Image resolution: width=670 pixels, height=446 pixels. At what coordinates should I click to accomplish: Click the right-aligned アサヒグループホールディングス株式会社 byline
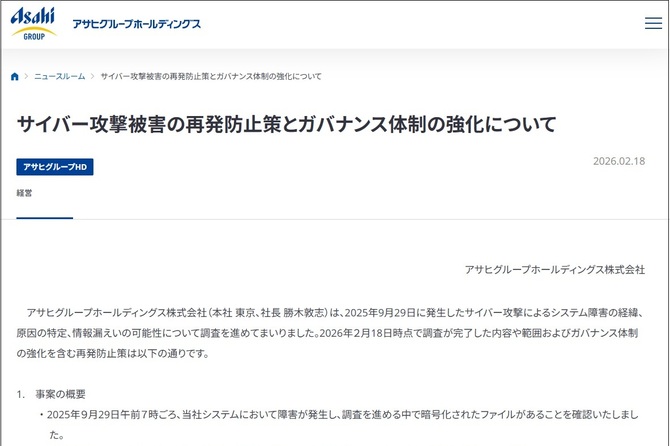click(555, 269)
